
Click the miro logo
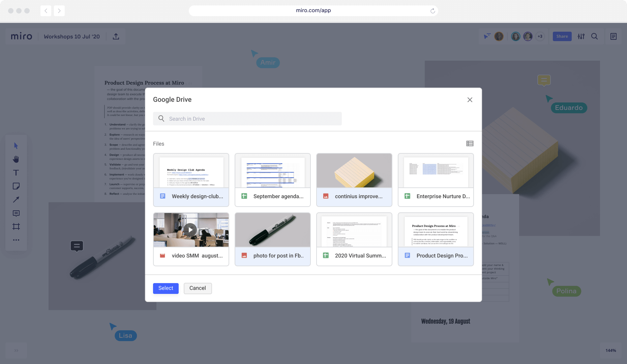[22, 36]
